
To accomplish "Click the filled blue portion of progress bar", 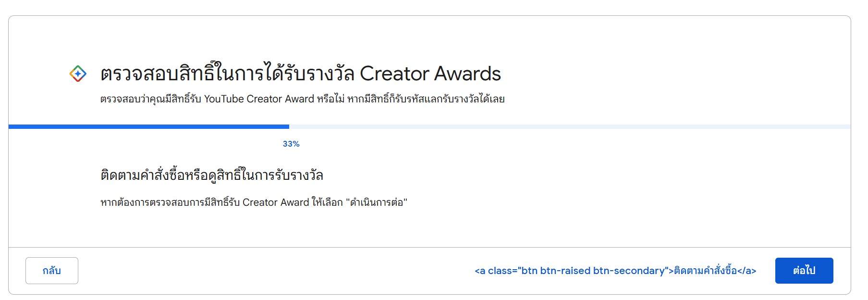I will (149, 127).
